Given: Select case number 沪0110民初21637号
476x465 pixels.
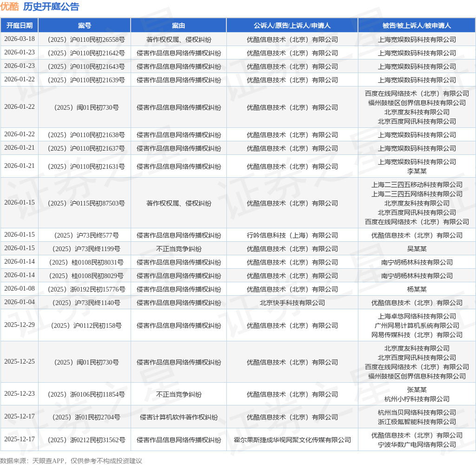Looking at the screenshot, I should coord(86,148).
